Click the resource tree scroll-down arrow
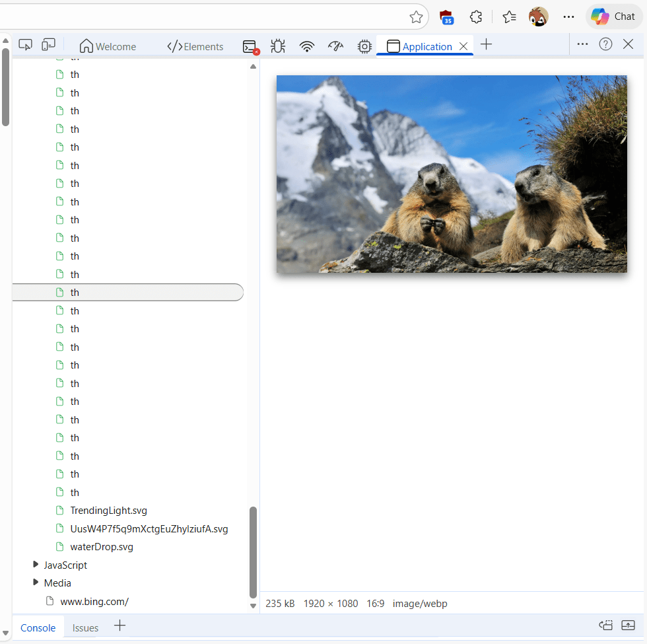 [253, 606]
